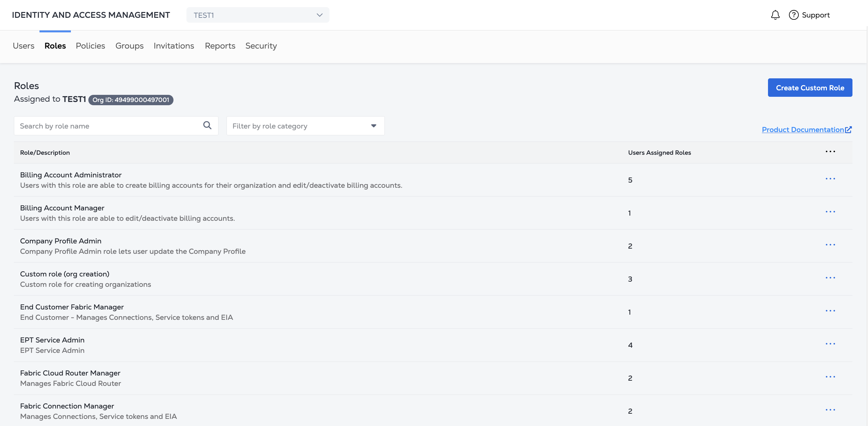Click the Support link text
Viewport: 868px width, 426px height.
(816, 15)
